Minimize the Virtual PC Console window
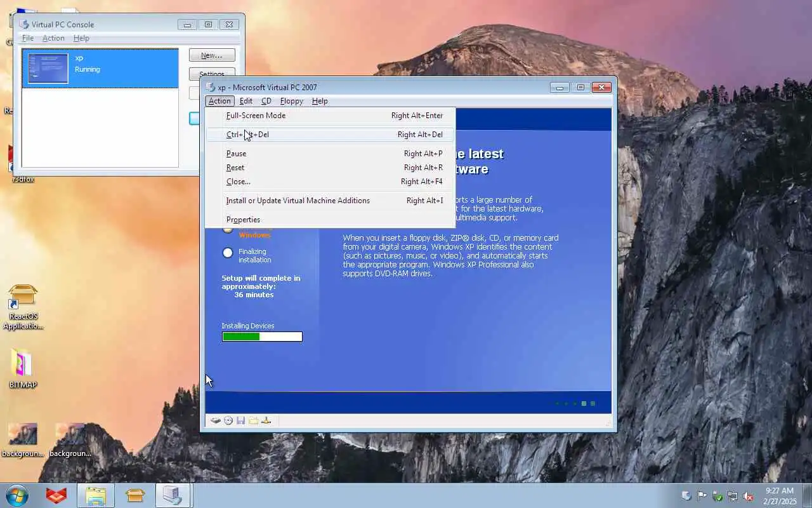The width and height of the screenshot is (812, 508). coord(187,25)
